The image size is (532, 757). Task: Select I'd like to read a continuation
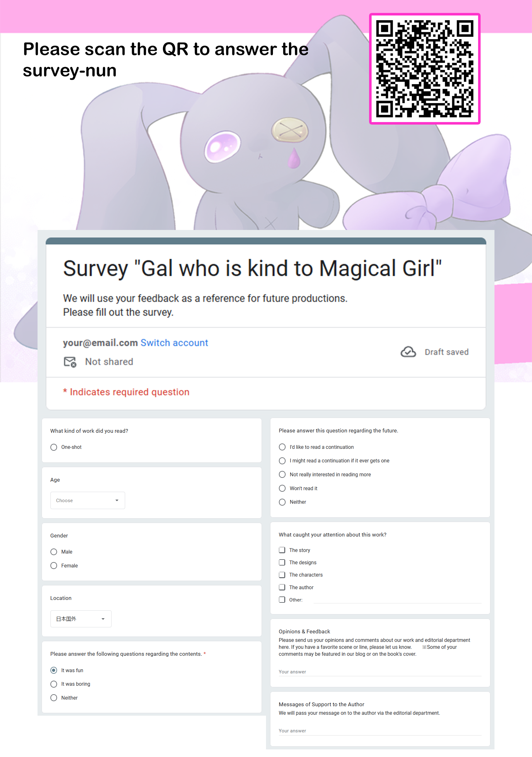coord(282,447)
